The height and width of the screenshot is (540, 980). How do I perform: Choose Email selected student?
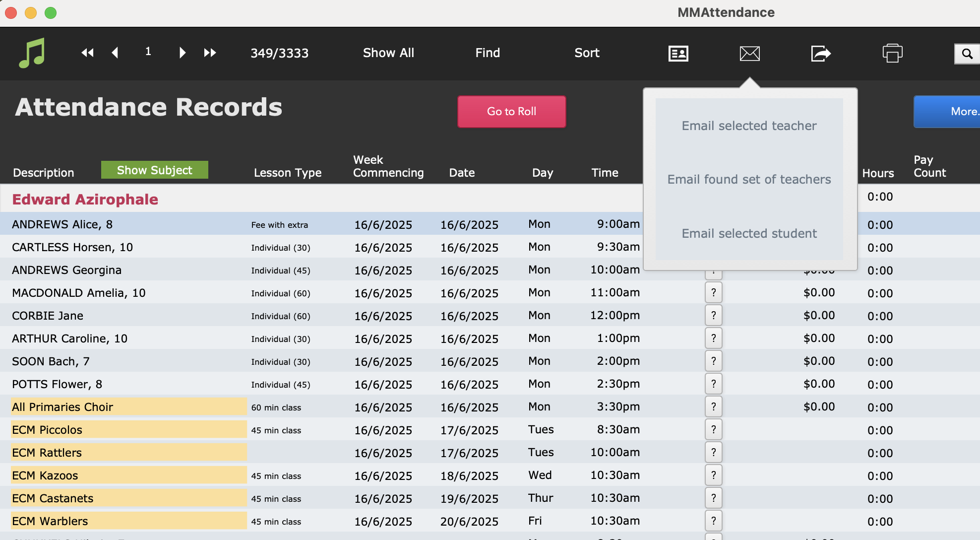[749, 233]
